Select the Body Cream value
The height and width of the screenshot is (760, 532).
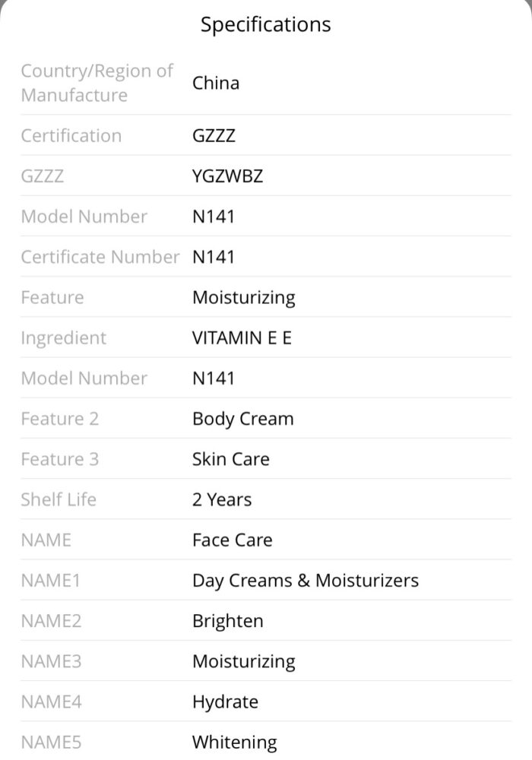click(243, 420)
